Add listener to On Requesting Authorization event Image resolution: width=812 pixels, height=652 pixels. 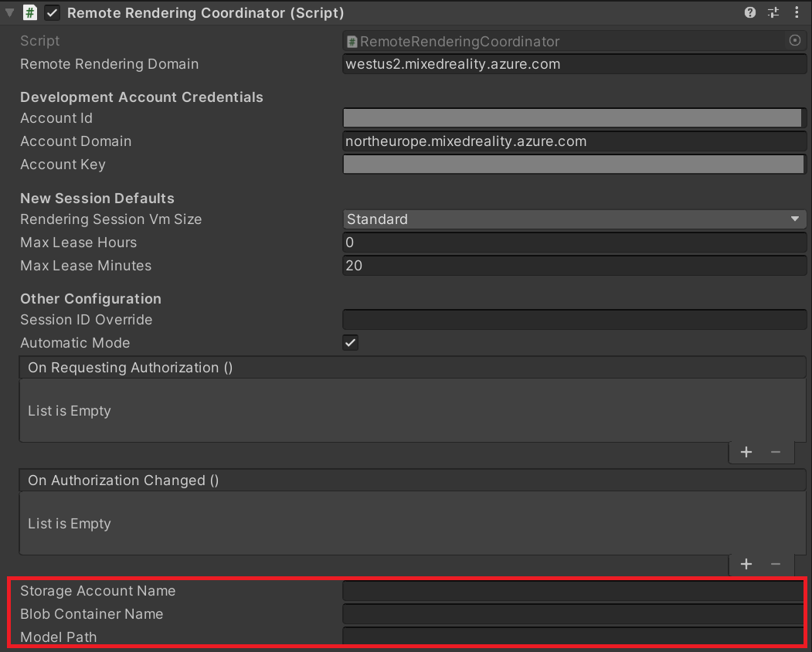click(746, 452)
